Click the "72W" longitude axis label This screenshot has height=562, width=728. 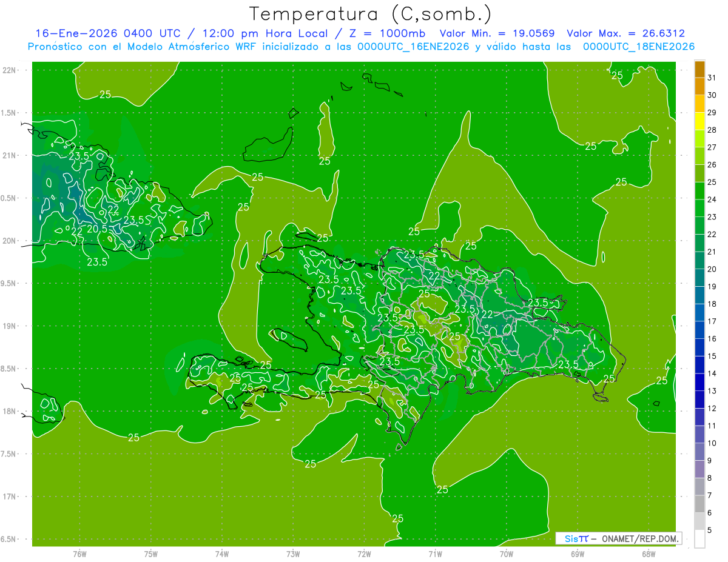pyautogui.click(x=365, y=554)
